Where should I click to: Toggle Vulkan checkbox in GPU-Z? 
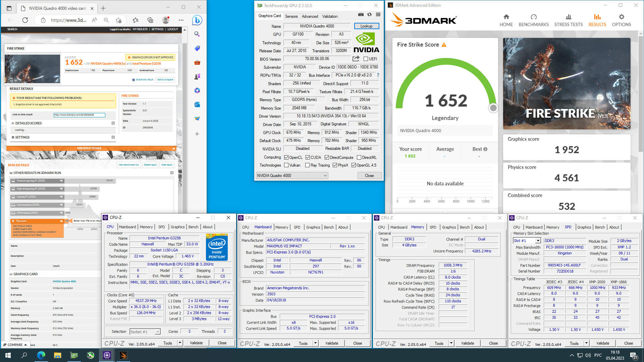click(x=286, y=165)
